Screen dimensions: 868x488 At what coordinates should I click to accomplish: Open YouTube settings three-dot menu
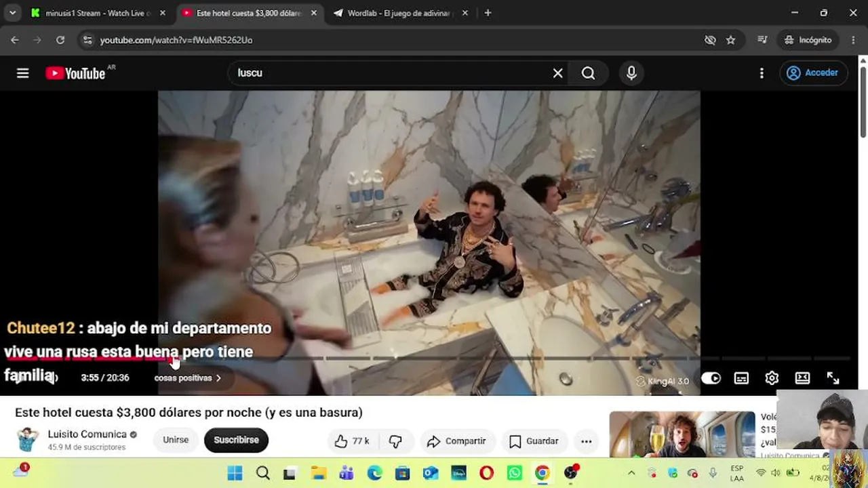coord(762,73)
